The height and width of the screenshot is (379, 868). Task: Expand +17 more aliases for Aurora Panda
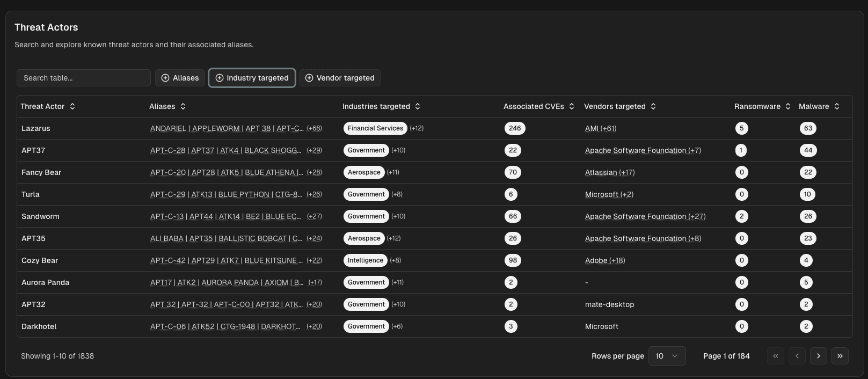click(315, 282)
